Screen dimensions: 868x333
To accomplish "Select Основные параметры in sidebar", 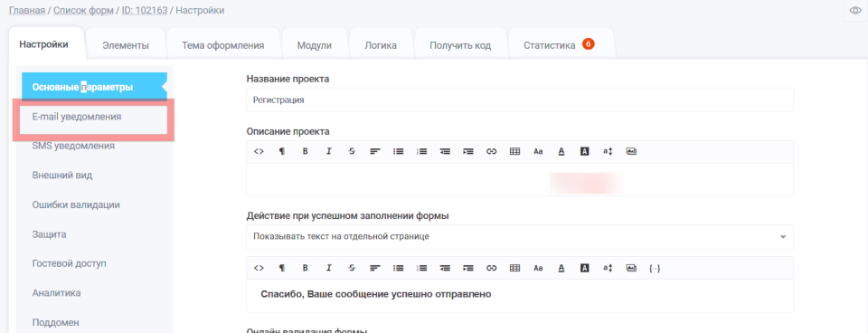I will tap(94, 87).
